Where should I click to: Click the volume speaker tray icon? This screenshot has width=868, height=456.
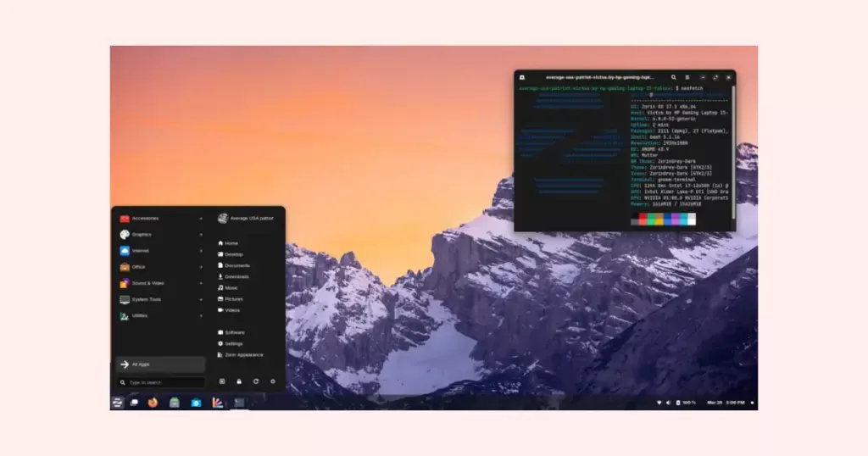[x=668, y=403]
